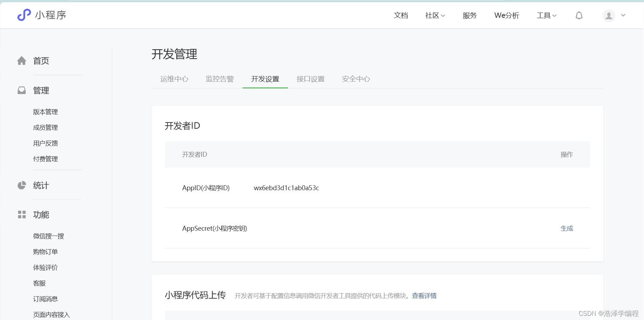The height and width of the screenshot is (320, 644).
Task: Click 生成 to generate AppSecret
Action: click(x=567, y=228)
